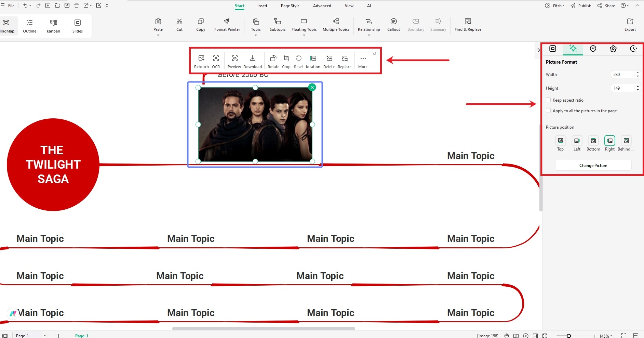The height and width of the screenshot is (338, 644).
Task: Open the zoom percentage dropdown 145%
Action: (x=606, y=336)
